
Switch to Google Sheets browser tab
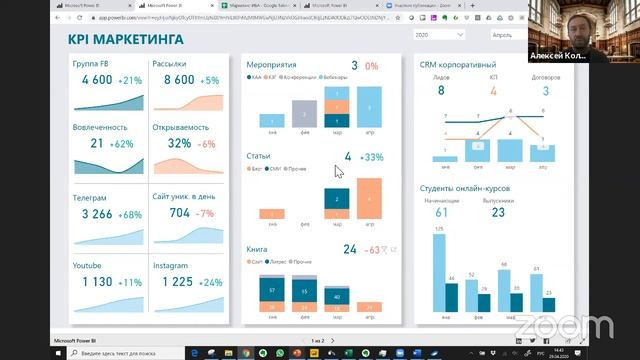coord(259,6)
